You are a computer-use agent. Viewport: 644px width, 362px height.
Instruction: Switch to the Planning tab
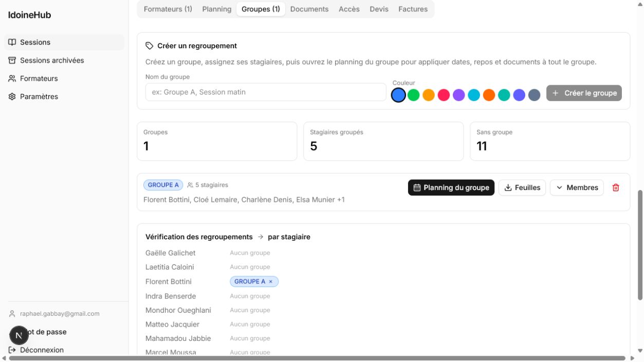click(x=217, y=9)
